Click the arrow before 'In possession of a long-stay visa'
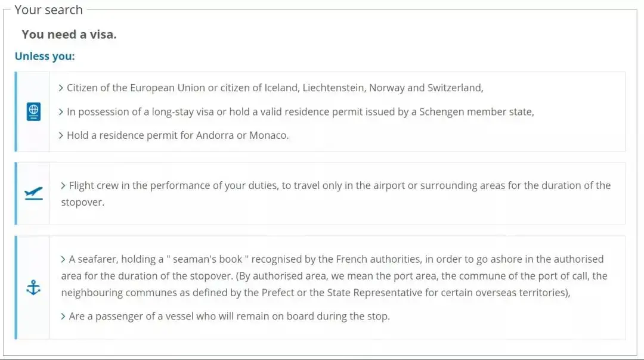 (x=61, y=112)
